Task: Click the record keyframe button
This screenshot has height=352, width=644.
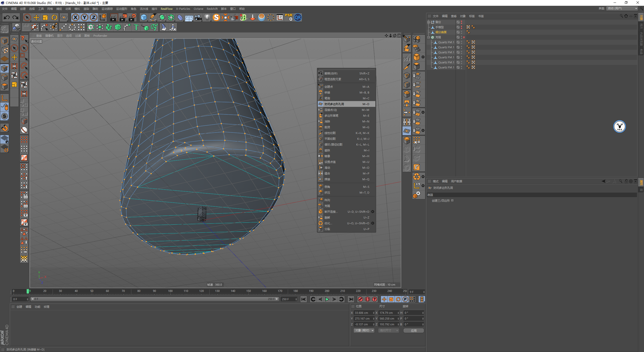Action: pyautogui.click(x=360, y=299)
